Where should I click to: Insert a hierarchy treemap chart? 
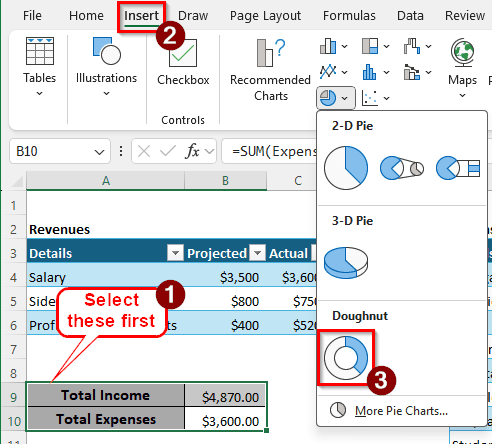coord(370,46)
